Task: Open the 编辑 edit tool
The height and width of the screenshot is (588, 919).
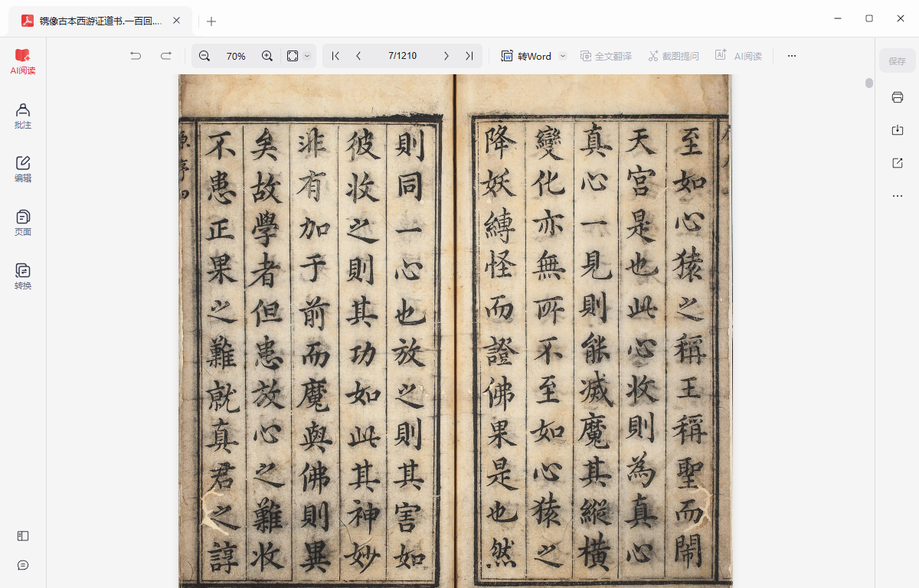Action: [x=23, y=169]
